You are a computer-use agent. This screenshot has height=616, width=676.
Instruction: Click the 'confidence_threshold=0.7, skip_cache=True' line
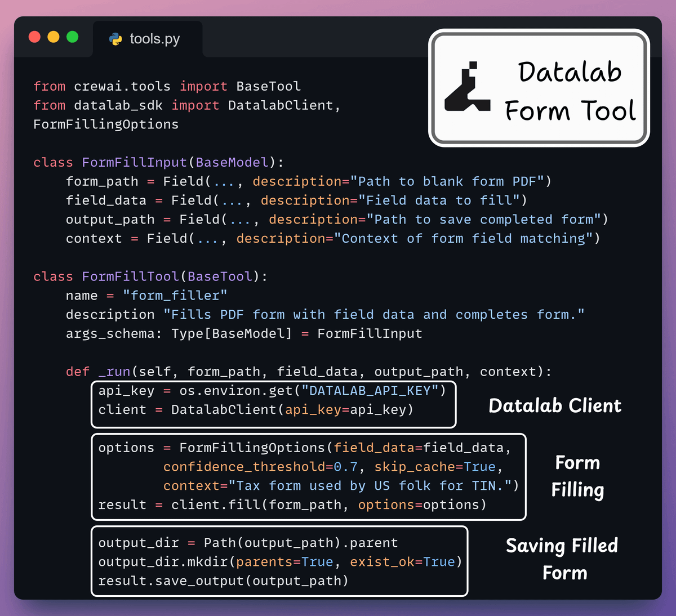(333, 467)
